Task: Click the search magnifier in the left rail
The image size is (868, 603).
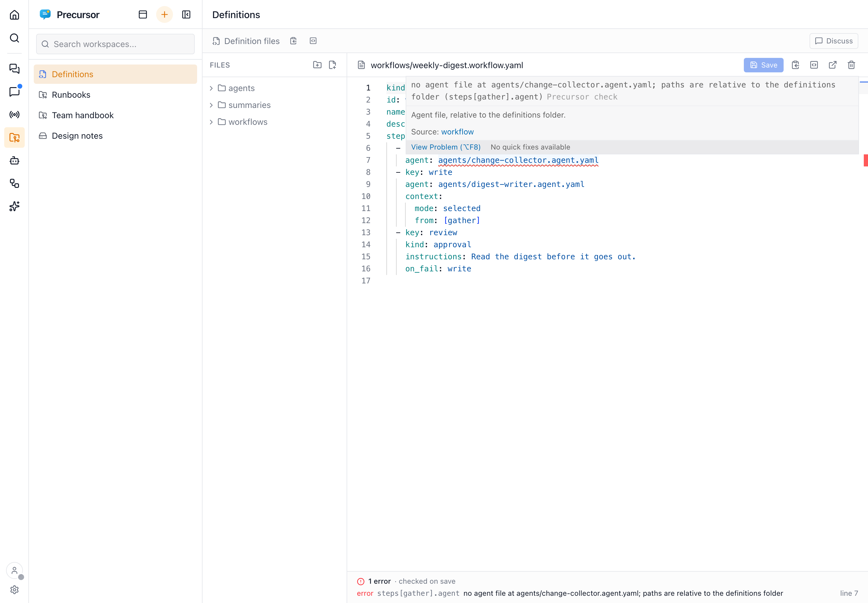Action: tap(14, 38)
